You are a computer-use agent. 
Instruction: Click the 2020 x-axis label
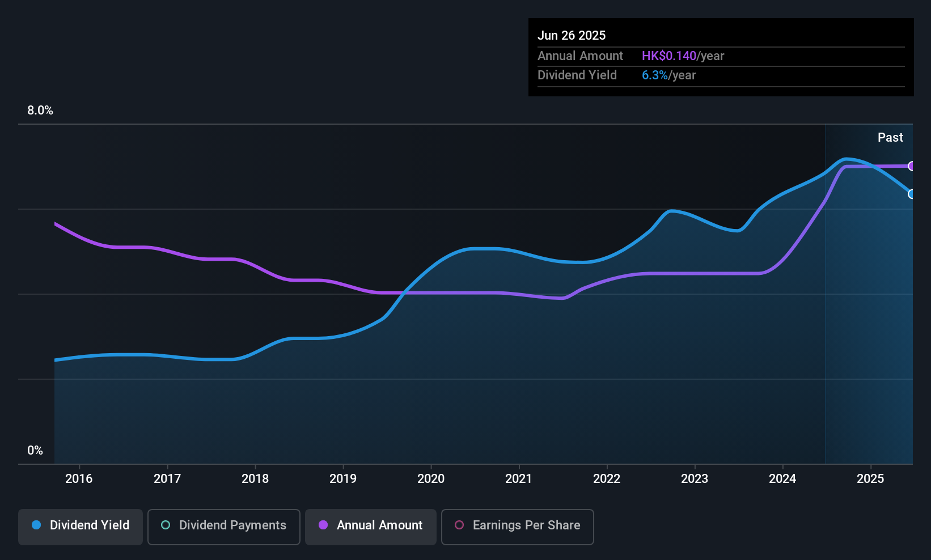click(x=431, y=478)
